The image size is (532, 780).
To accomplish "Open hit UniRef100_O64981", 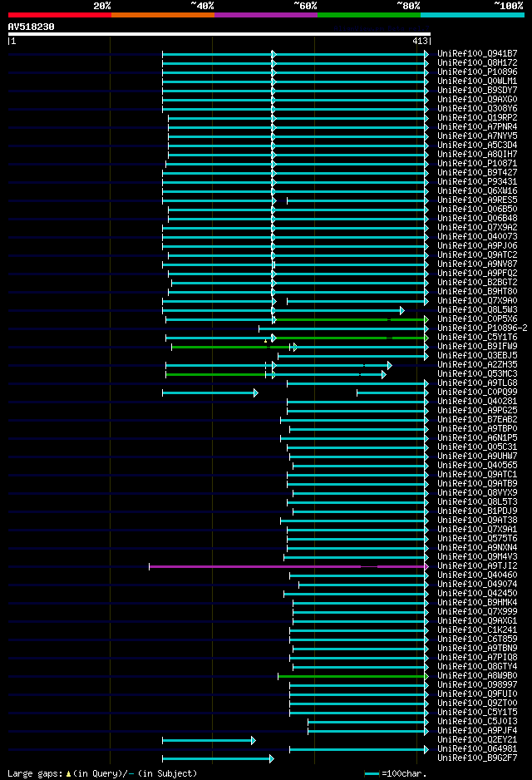I will coord(477,748).
